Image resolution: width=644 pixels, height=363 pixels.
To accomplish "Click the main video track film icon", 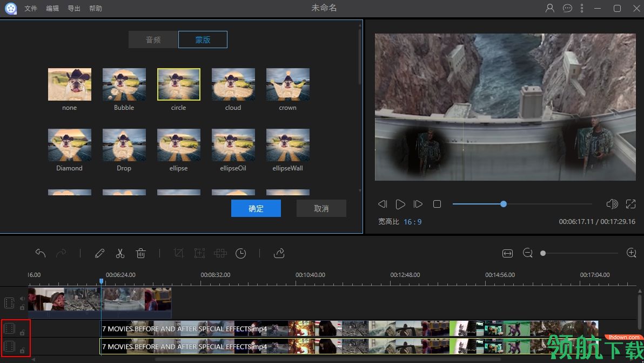I will pos(9,303).
